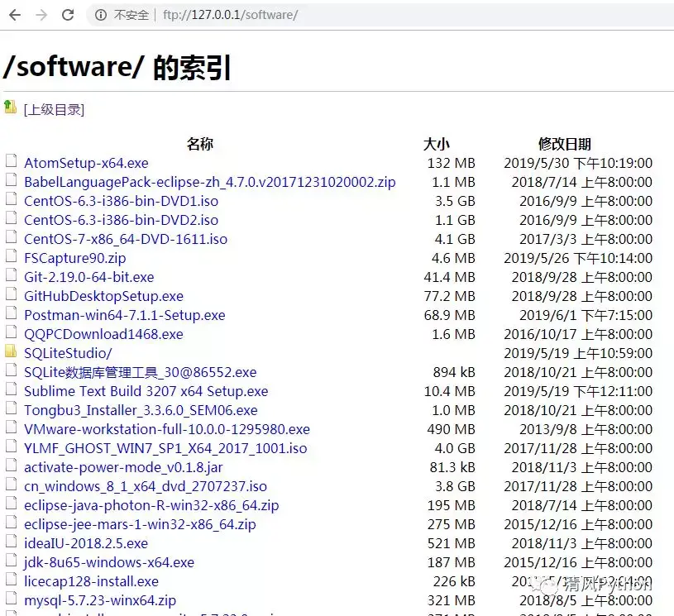Open the SQLiteStudio folder icon
The width and height of the screenshot is (674, 616).
(12, 352)
